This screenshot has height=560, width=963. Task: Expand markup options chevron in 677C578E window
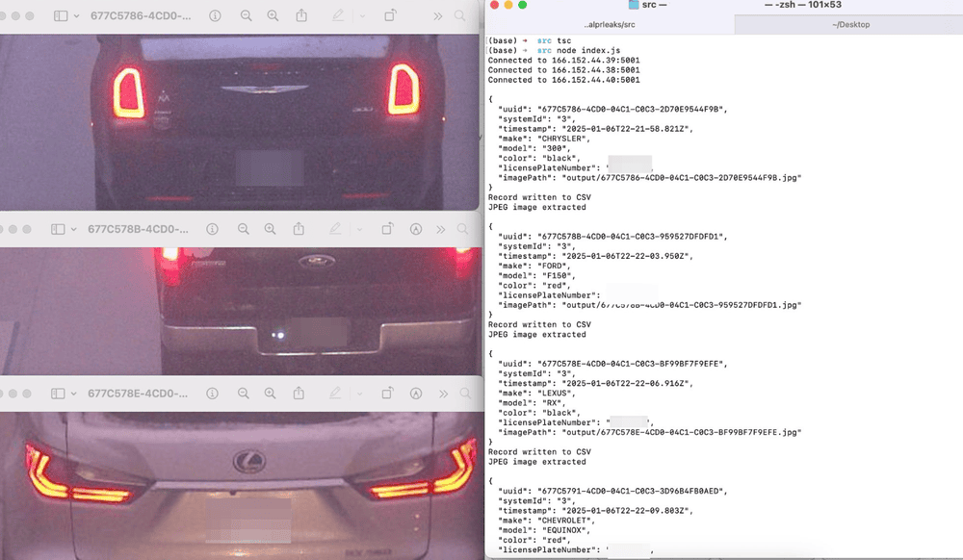pyautogui.click(x=359, y=394)
